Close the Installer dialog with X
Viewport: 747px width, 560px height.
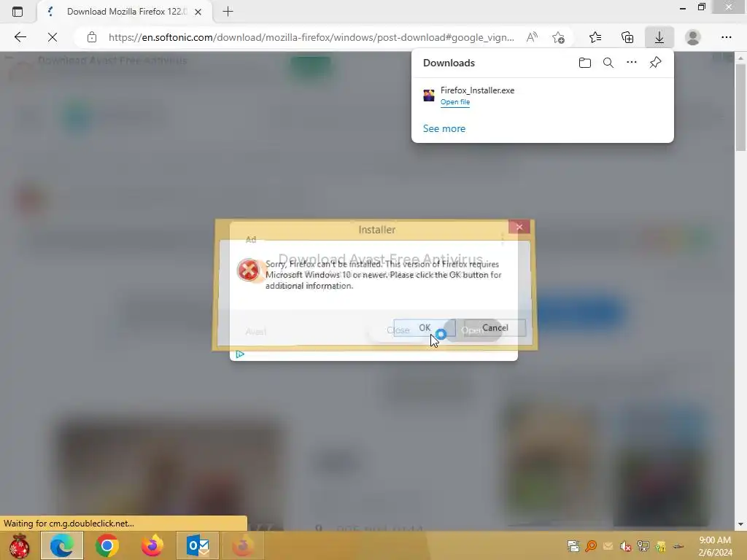519,227
